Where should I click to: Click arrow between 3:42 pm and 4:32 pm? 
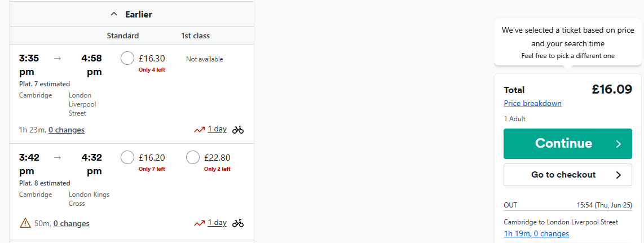[58, 157]
